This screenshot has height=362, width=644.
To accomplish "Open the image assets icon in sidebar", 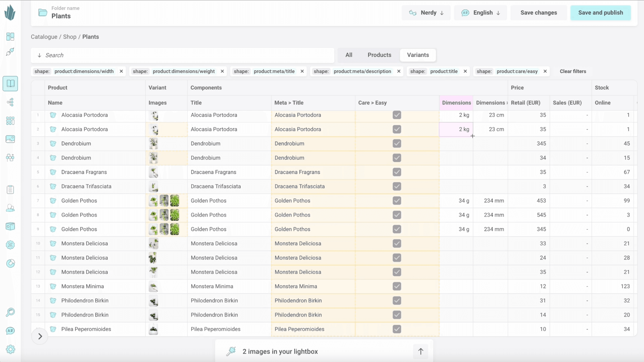I will click(10, 139).
